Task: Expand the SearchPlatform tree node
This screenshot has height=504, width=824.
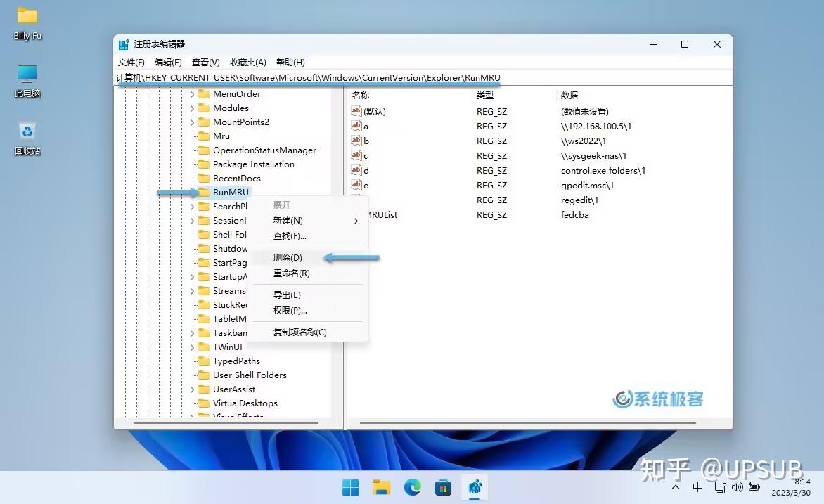Action: [193, 206]
